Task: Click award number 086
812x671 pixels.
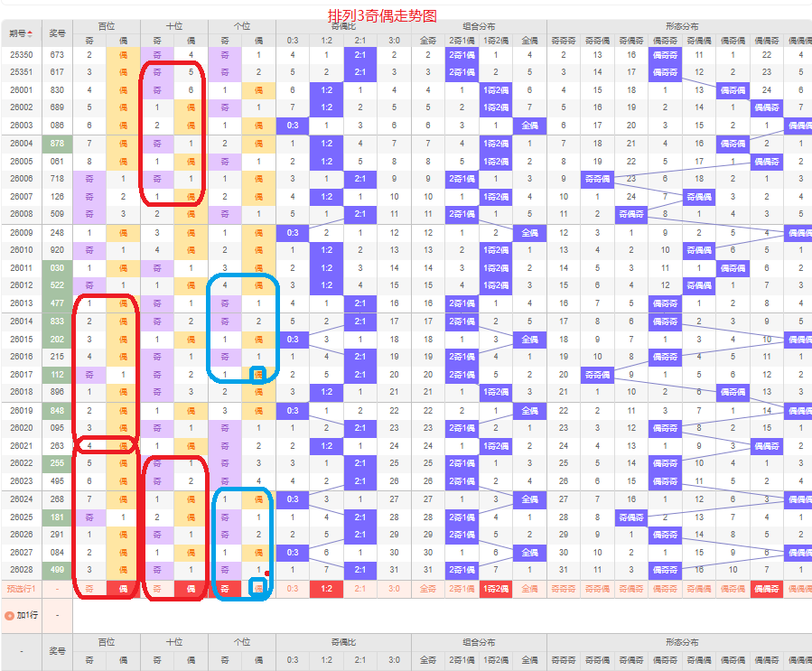Action: coord(57,126)
